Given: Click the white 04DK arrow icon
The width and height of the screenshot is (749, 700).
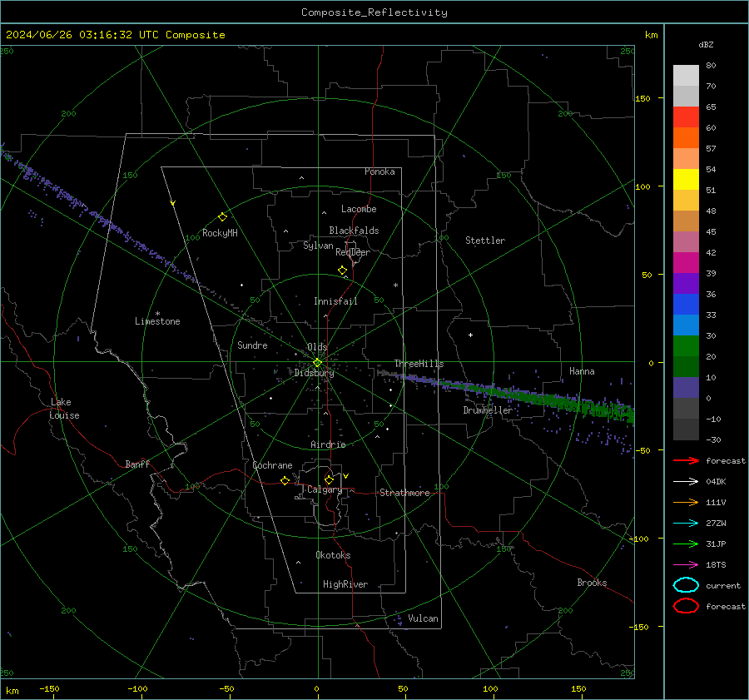Looking at the screenshot, I should (686, 482).
